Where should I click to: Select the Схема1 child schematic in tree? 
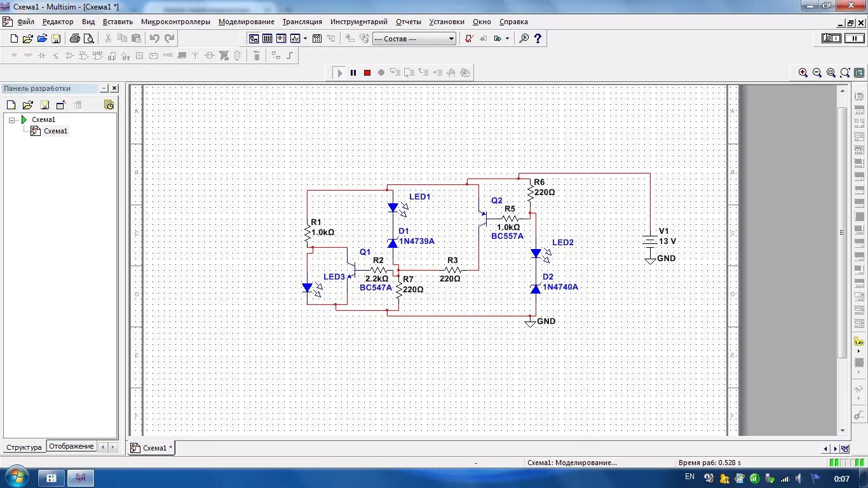click(x=56, y=131)
